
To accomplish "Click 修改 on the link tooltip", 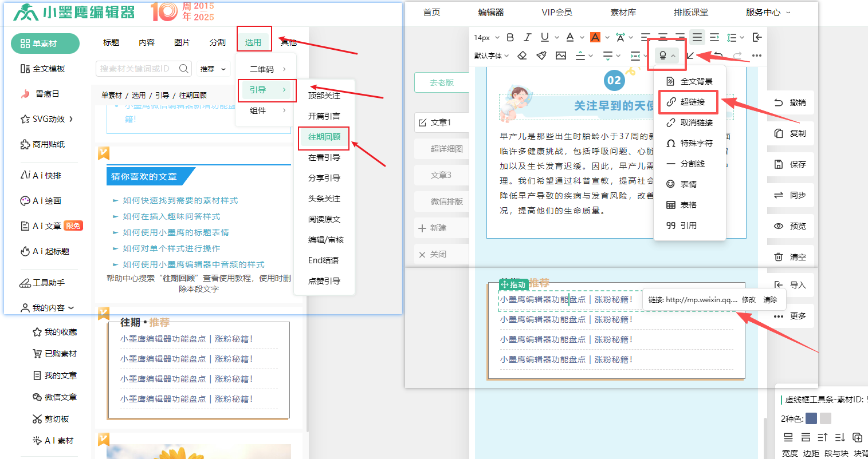I will point(749,300).
